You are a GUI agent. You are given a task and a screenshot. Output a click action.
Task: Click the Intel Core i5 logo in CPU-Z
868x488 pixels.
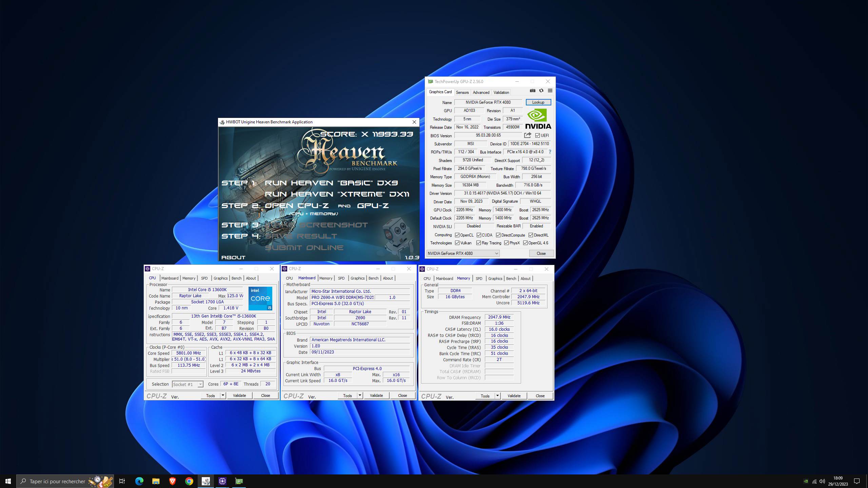(260, 299)
